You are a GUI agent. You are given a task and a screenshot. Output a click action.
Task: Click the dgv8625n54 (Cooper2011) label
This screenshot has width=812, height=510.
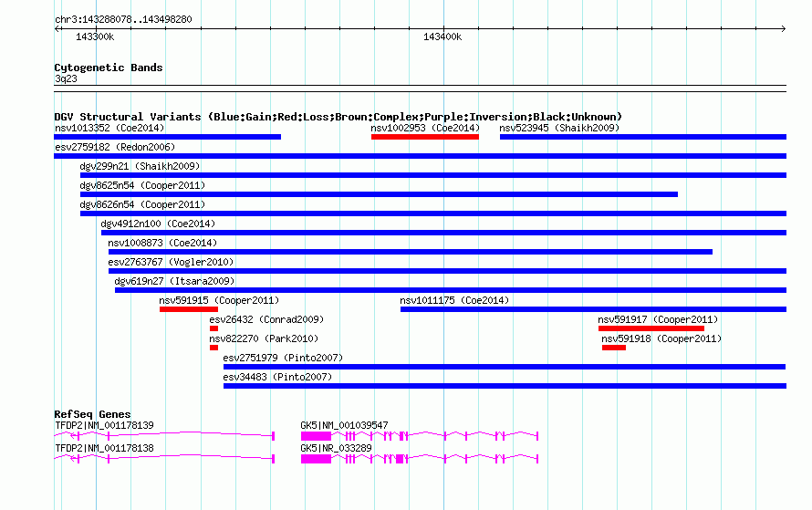point(142,185)
